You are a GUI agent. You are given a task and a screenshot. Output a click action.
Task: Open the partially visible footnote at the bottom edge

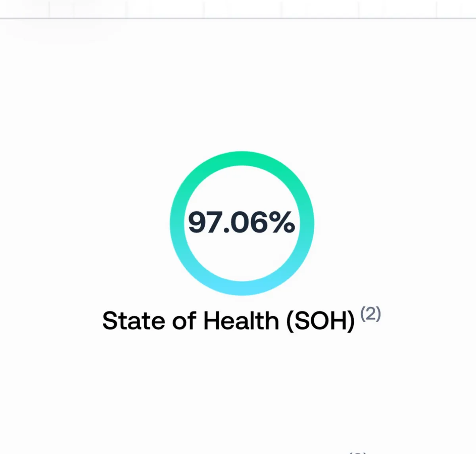[358, 452]
